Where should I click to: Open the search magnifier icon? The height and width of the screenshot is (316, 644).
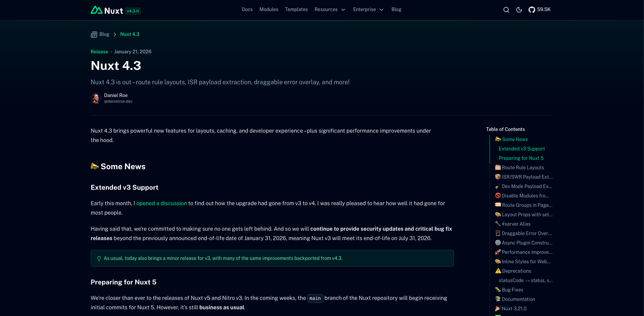(x=506, y=10)
